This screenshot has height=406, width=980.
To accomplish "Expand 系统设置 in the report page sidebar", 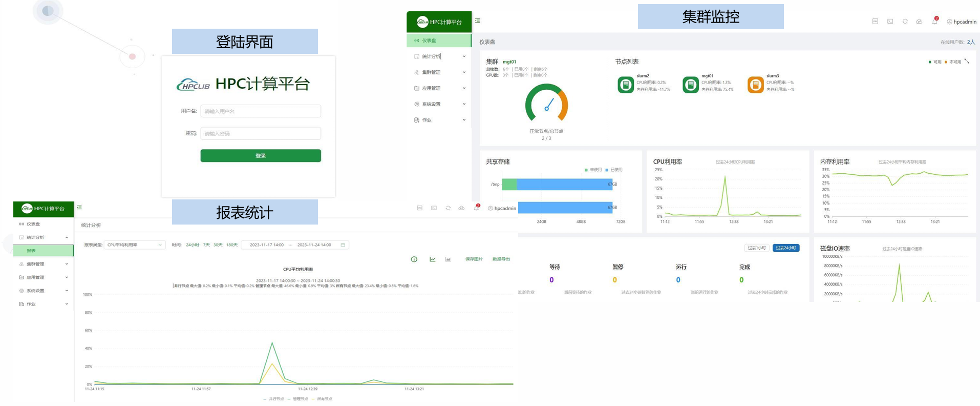I will click(x=43, y=291).
